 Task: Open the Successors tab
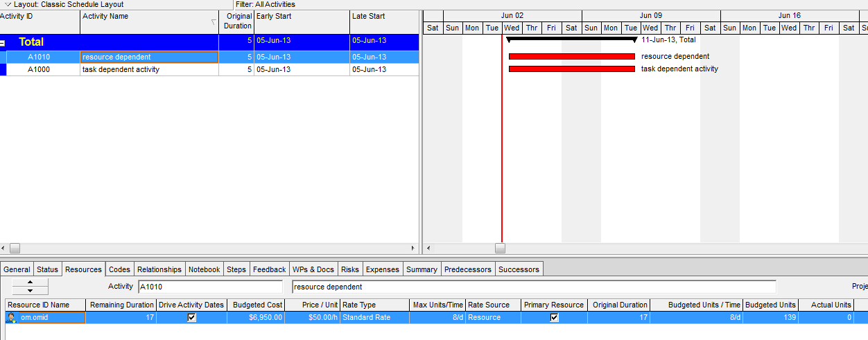tap(519, 269)
